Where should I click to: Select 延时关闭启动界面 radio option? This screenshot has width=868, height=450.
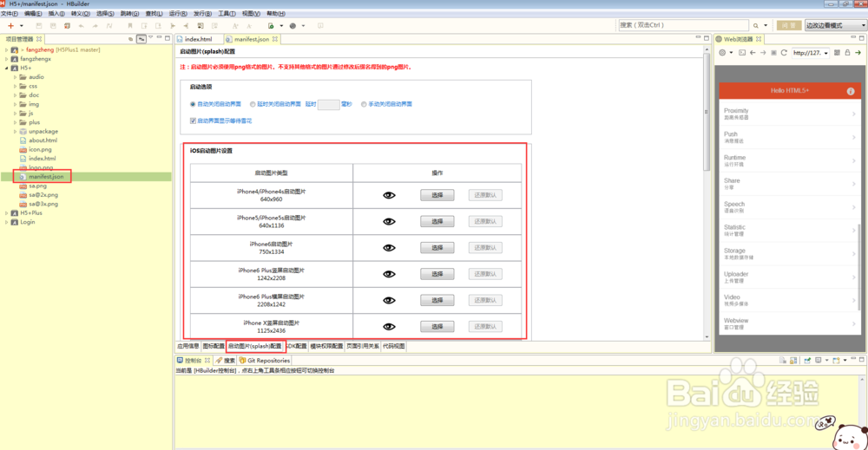pyautogui.click(x=253, y=104)
